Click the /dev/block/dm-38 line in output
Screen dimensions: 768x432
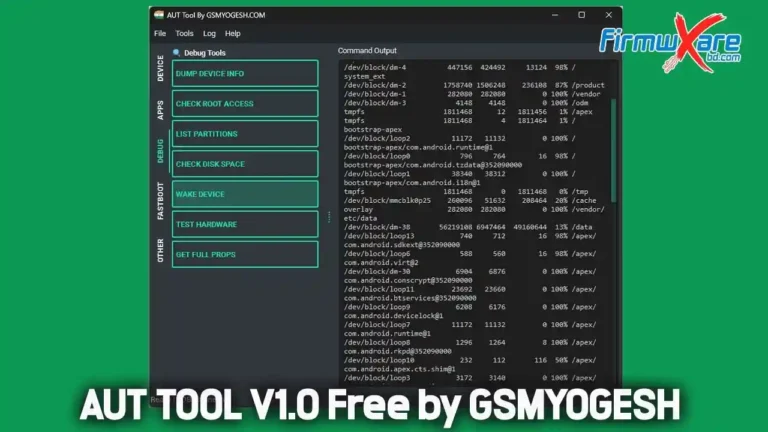tap(468, 227)
